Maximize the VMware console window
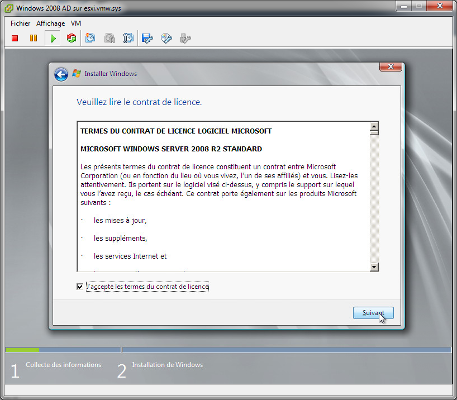The image size is (457, 400). point(419,6)
